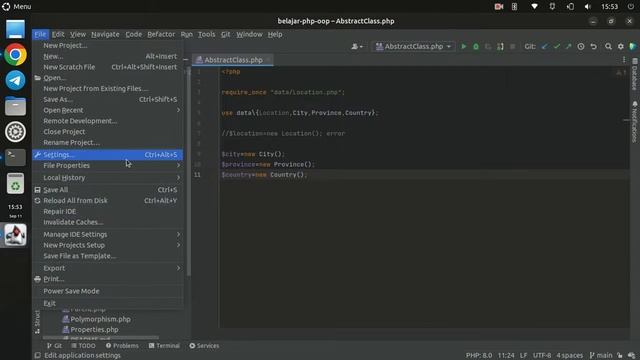The width and height of the screenshot is (640, 360).
Task: Click PHP: 8.0 language level in status bar
Action: 479,355
